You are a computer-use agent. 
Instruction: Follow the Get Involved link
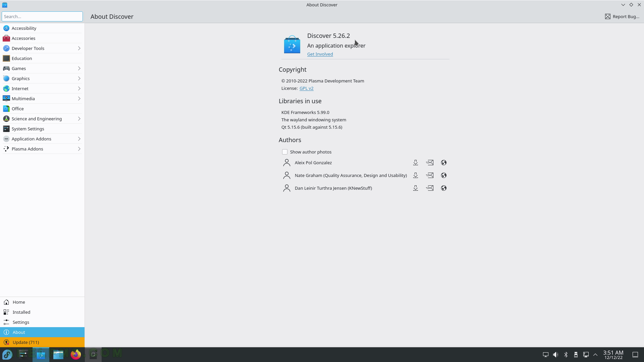click(x=320, y=54)
